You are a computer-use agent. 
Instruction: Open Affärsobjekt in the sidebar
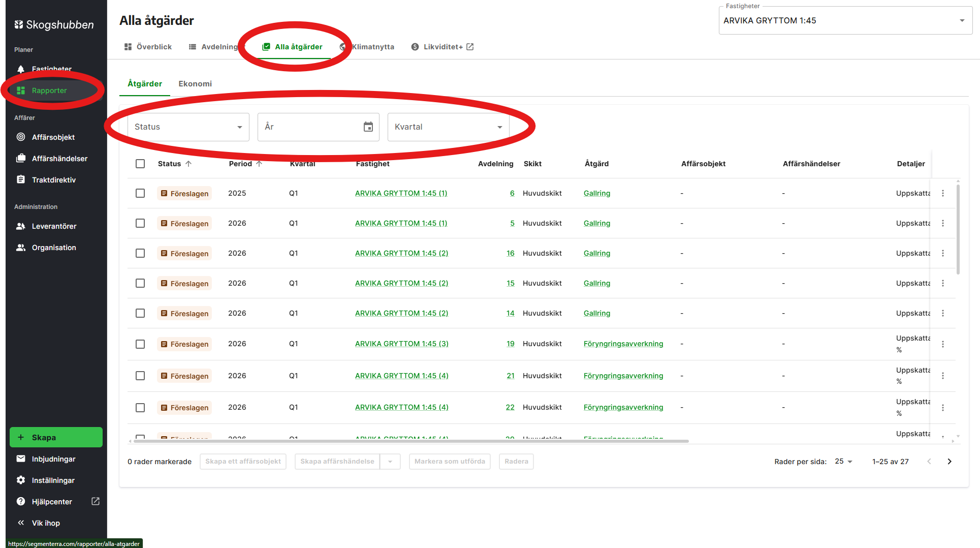pyautogui.click(x=56, y=137)
